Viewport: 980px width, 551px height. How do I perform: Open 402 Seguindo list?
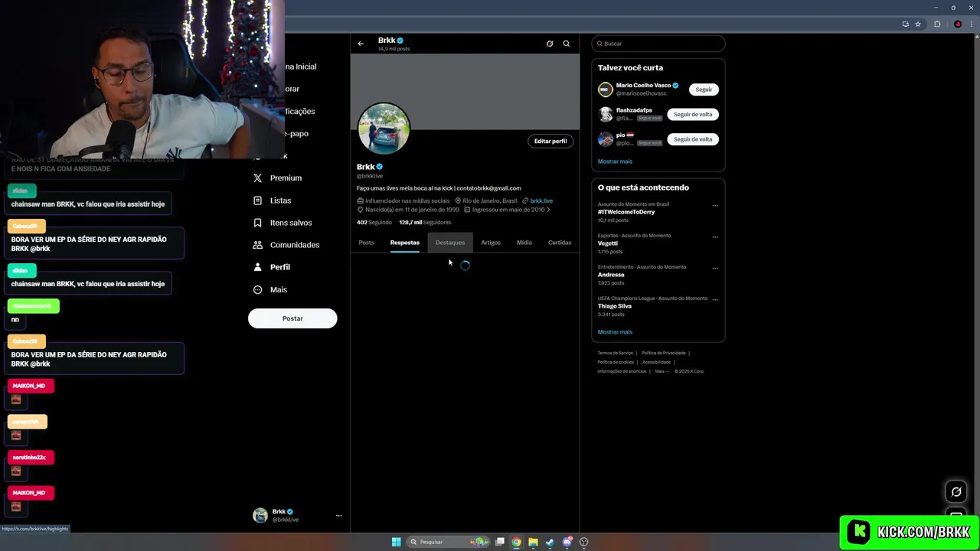coord(374,222)
